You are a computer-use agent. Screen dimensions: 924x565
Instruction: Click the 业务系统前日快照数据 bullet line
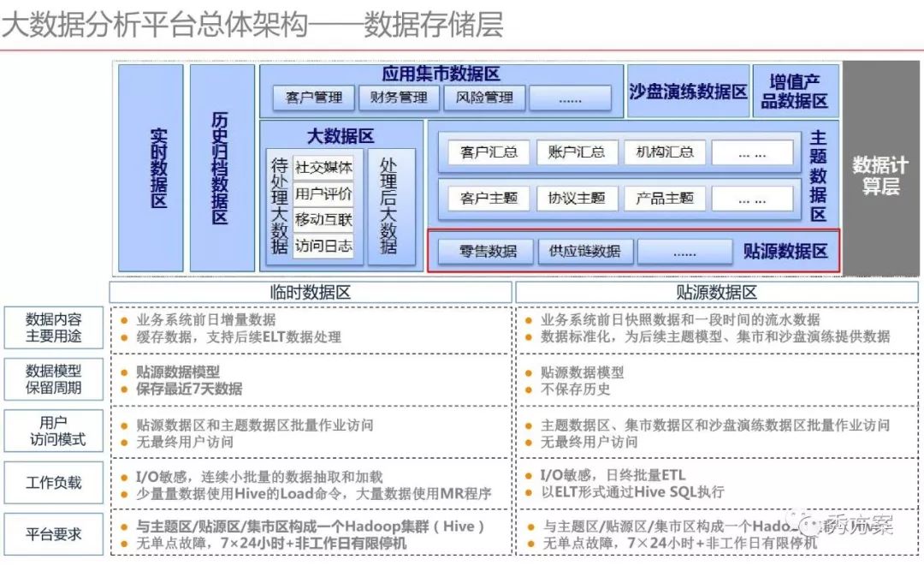[x=681, y=319]
